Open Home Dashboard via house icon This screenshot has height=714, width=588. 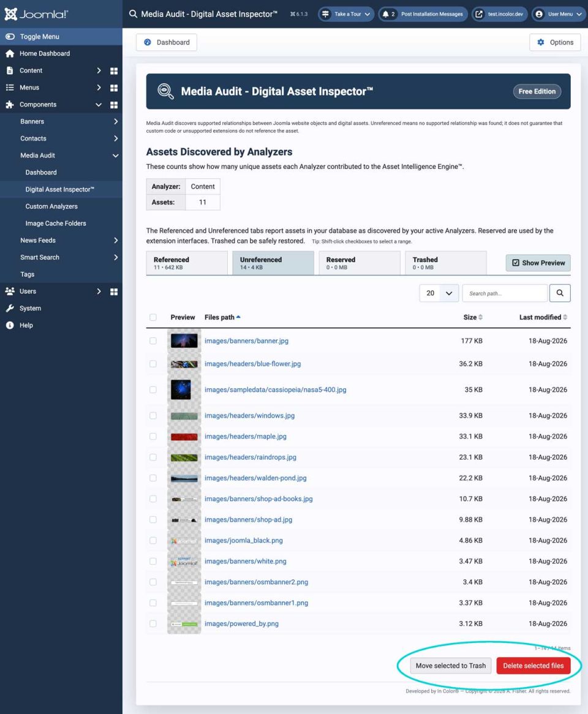tap(10, 53)
